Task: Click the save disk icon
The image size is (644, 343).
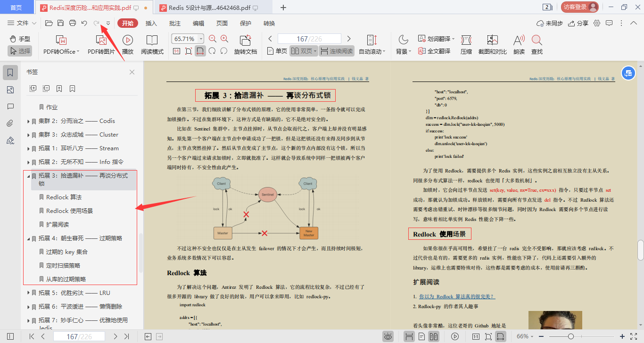Action: point(60,23)
